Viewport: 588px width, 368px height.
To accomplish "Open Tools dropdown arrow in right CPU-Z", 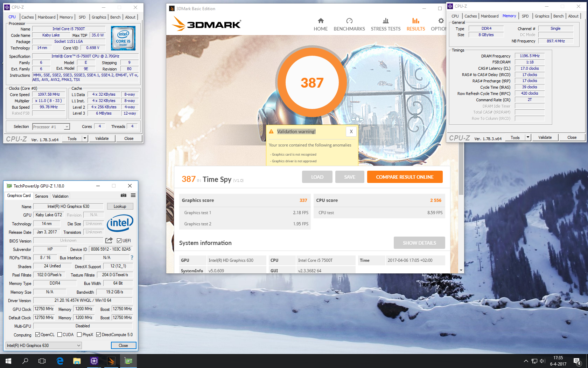I will (528, 137).
